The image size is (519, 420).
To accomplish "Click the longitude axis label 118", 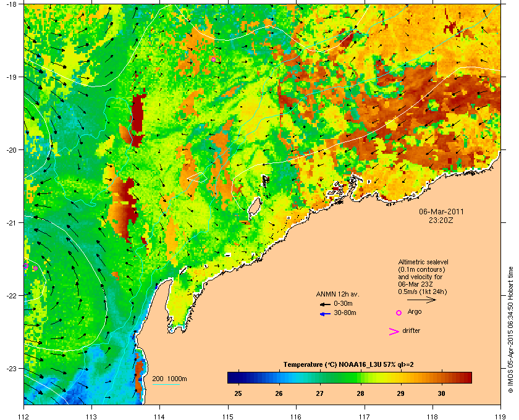I will 432,416.
